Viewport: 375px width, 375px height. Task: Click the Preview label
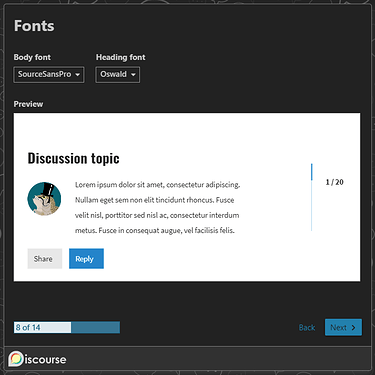tap(28, 104)
